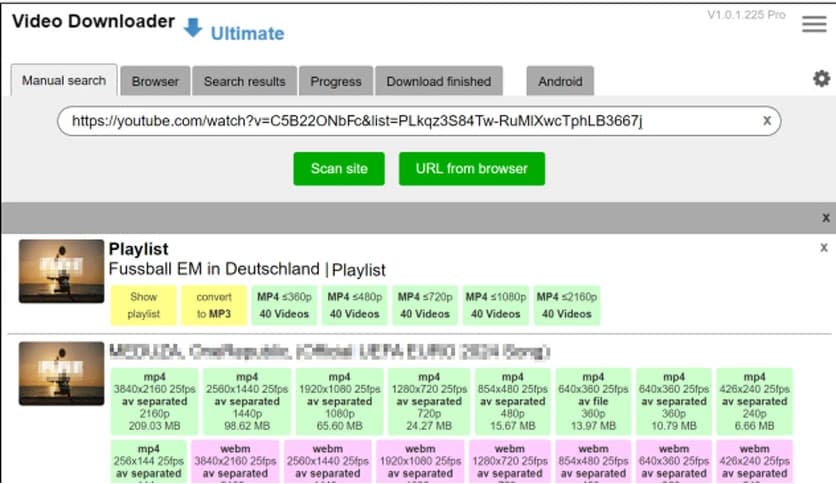Select mp4 426x240 6.66 MB format
This screenshot has width=836, height=484.
click(x=754, y=401)
